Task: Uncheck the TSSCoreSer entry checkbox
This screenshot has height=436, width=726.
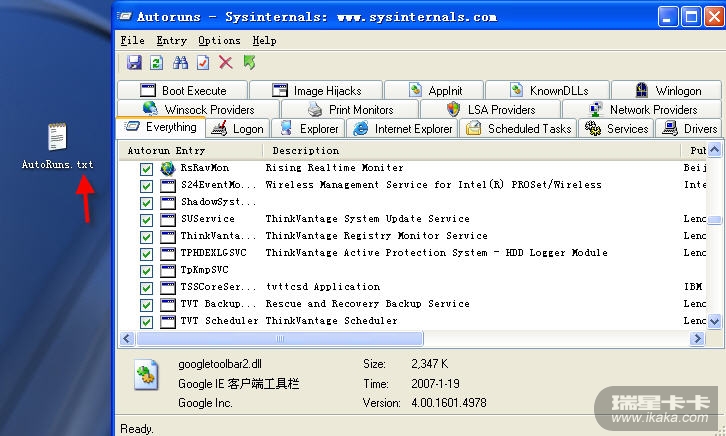Action: [146, 288]
